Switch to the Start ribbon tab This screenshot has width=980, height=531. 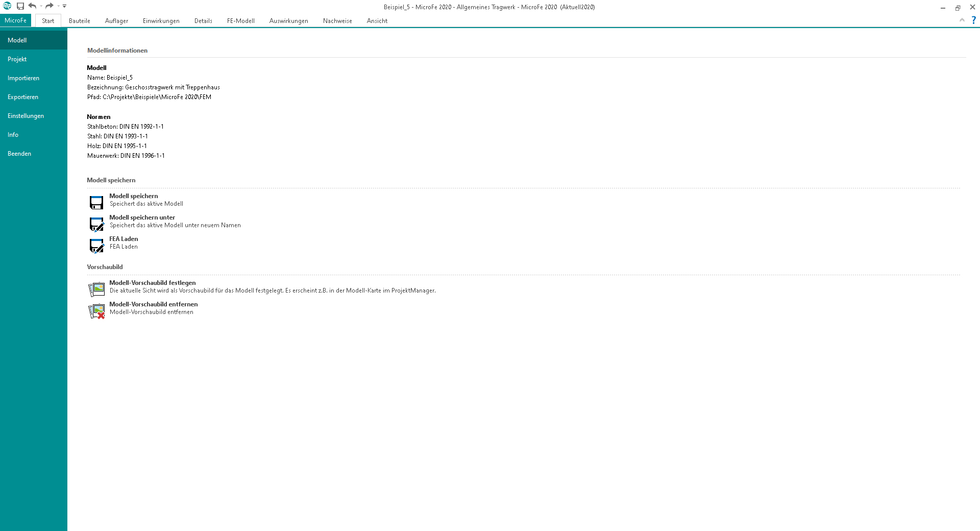click(48, 21)
